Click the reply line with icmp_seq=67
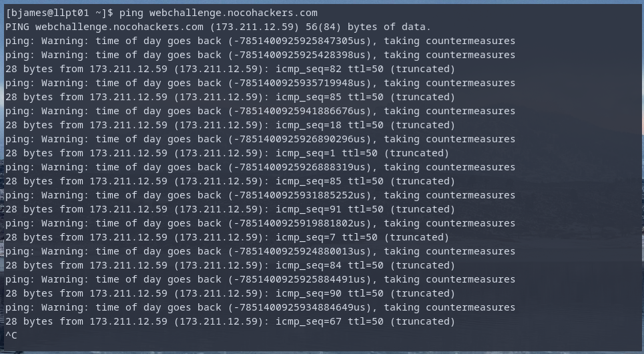The height and width of the screenshot is (354, 644). pos(230,321)
